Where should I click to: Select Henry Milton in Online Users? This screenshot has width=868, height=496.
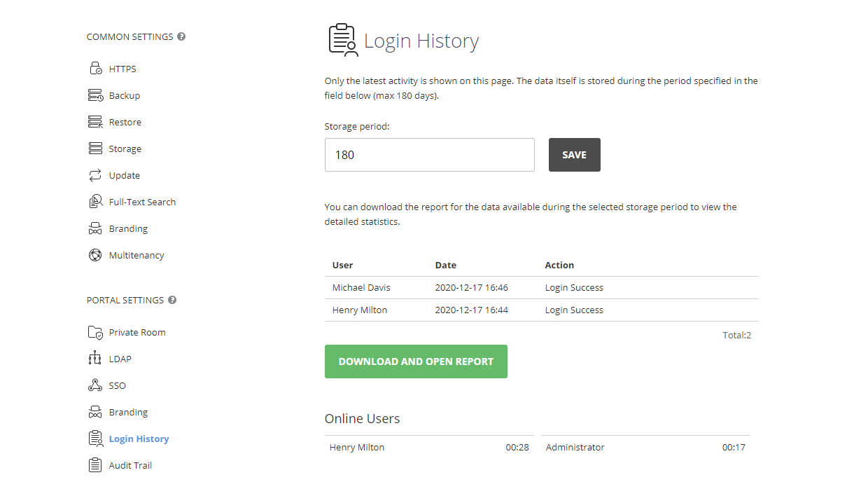[x=356, y=446]
